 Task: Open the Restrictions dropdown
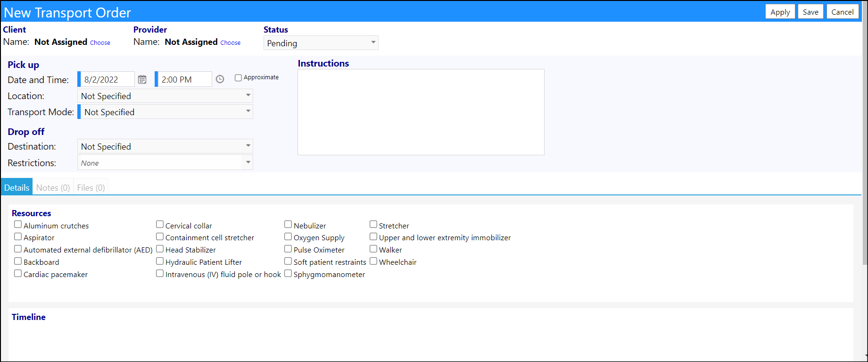click(165, 162)
